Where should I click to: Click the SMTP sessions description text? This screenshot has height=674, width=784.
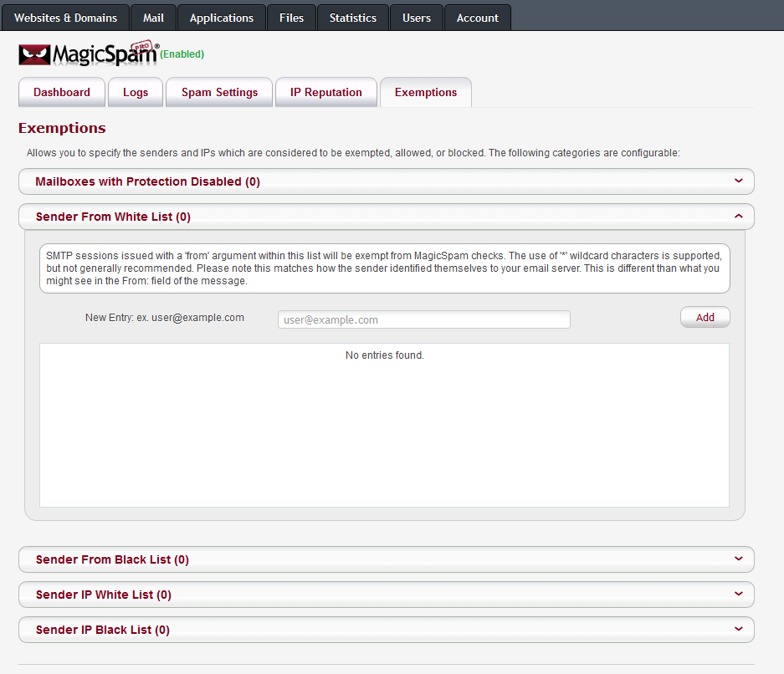pos(384,268)
